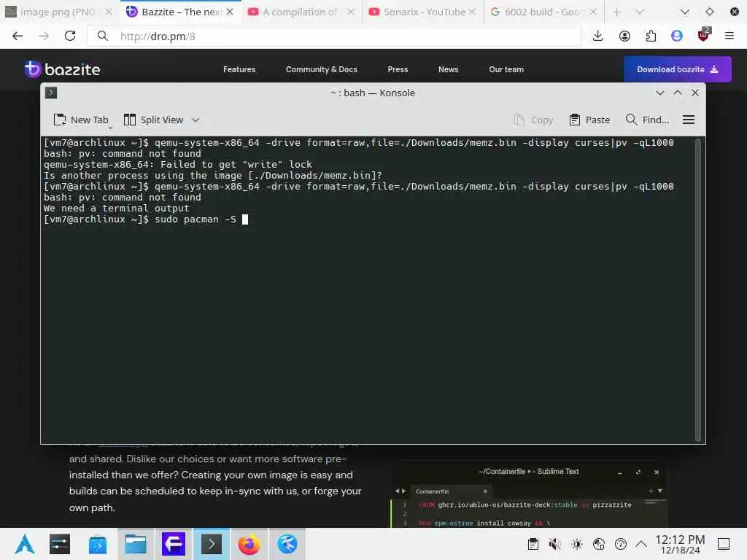The height and width of the screenshot is (560, 747).
Task: Click the purple F app taskbar icon
Action: (x=174, y=544)
